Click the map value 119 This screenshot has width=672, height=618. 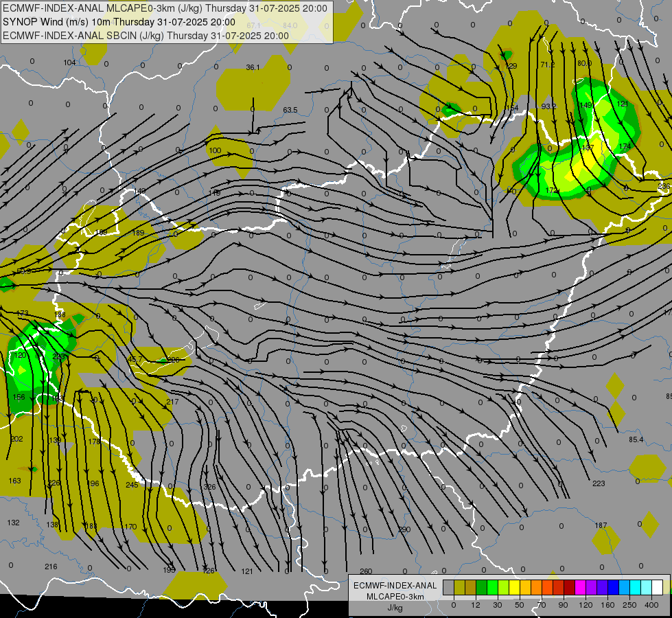214,193
